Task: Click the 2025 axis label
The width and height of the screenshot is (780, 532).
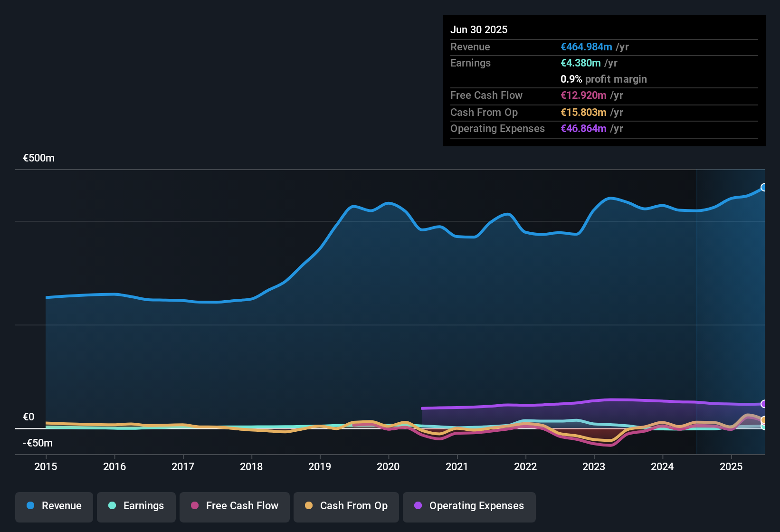Action: (731, 467)
